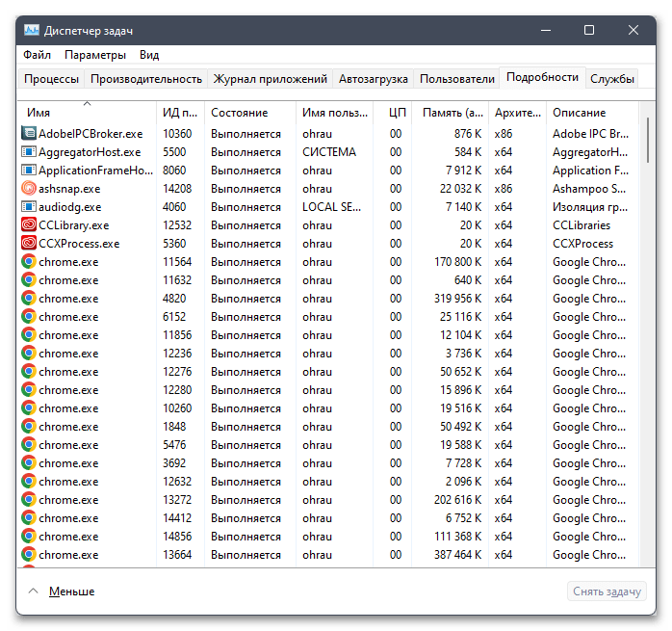This screenshot has height=631, width=672.
Task: Click the AdobeIPCBroker.exe process icon
Action: pyautogui.click(x=29, y=133)
